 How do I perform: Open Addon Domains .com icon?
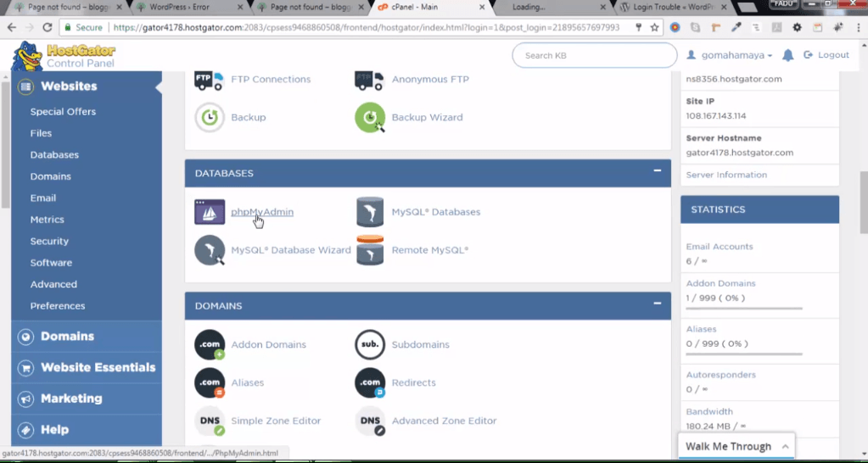pyautogui.click(x=210, y=344)
